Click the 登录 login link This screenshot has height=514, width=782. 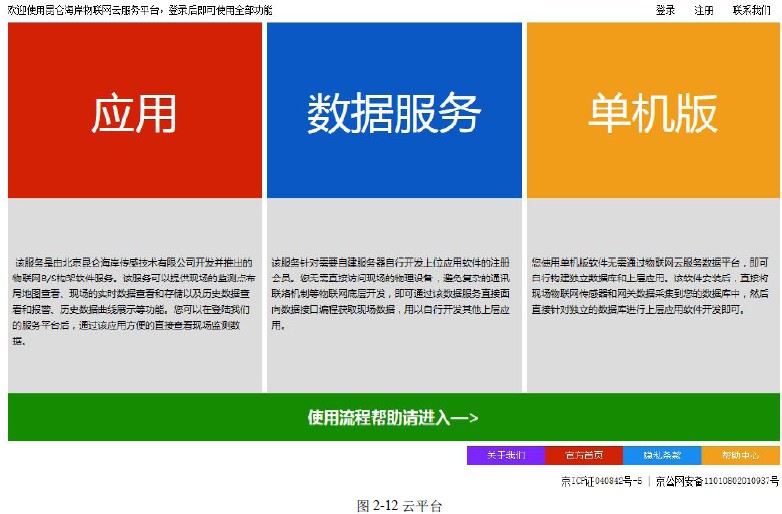coord(665,10)
